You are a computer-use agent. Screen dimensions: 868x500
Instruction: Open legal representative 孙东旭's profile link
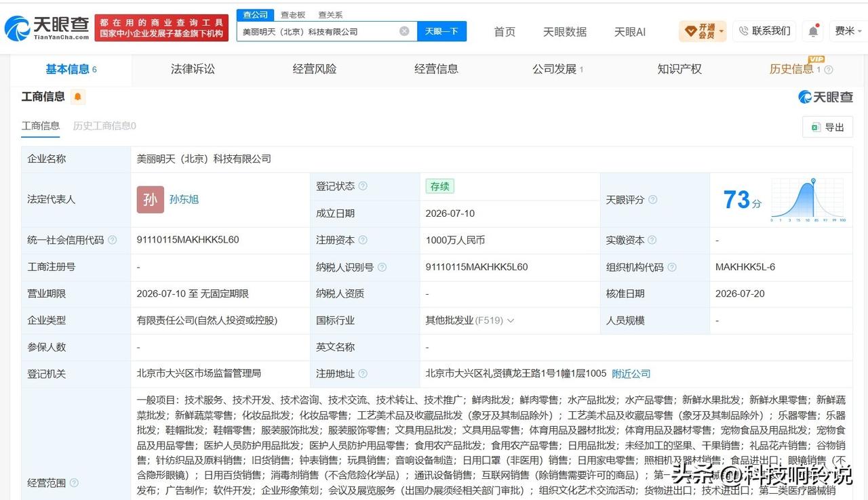tap(184, 200)
